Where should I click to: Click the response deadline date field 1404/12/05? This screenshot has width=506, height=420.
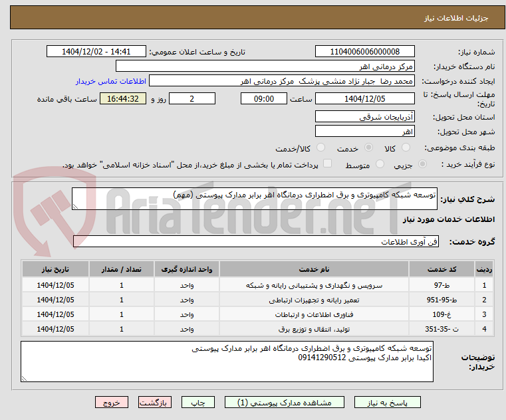[364, 99]
